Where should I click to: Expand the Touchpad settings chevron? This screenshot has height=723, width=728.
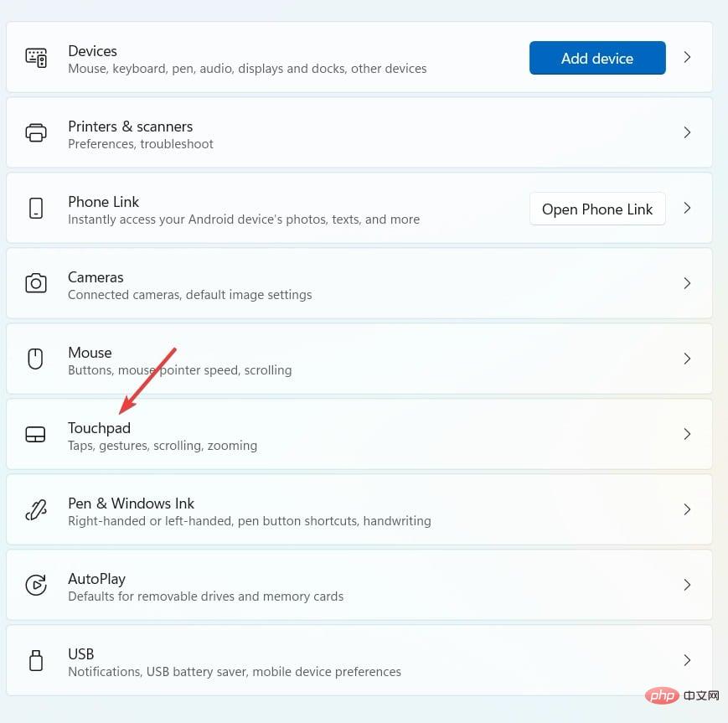tap(687, 434)
